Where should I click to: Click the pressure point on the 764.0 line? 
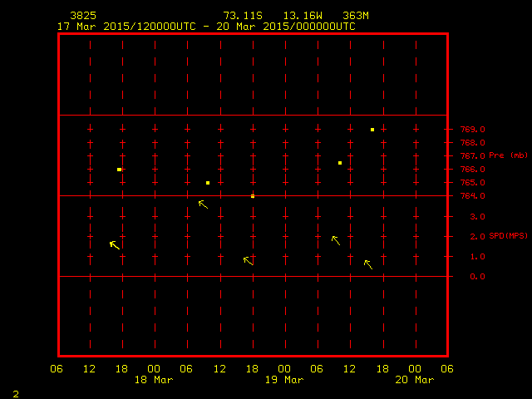(x=253, y=196)
